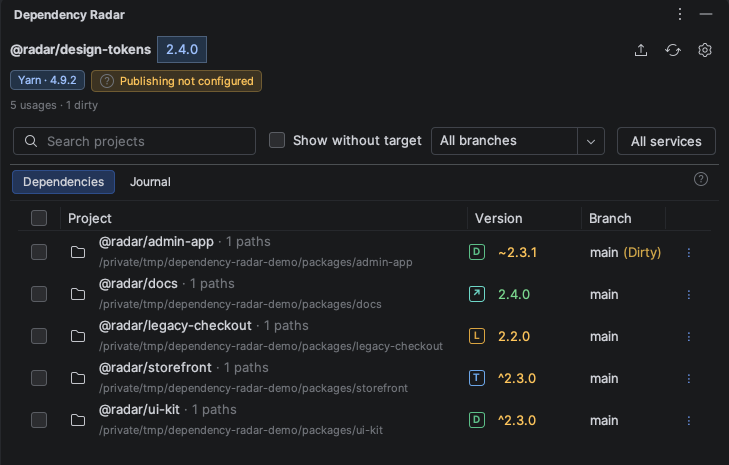Image resolution: width=729 pixels, height=465 pixels.
Task: Enable the Show without target checkbox
Action: point(277,140)
